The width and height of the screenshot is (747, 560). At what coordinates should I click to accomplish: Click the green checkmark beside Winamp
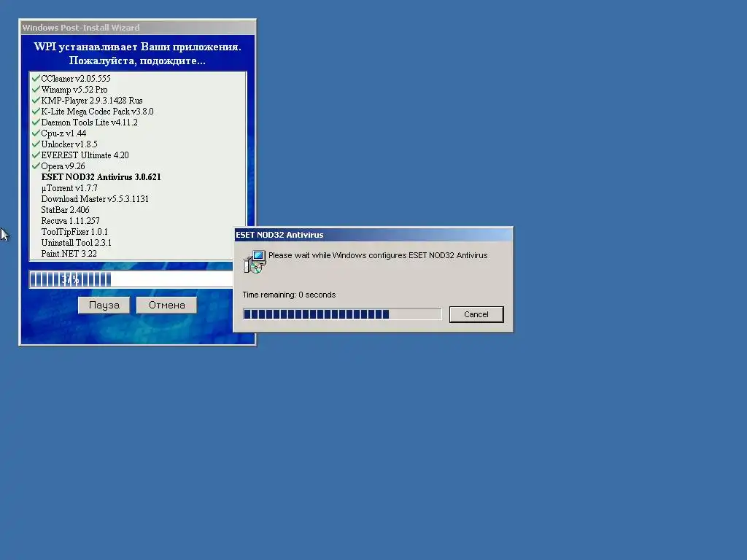coord(36,89)
